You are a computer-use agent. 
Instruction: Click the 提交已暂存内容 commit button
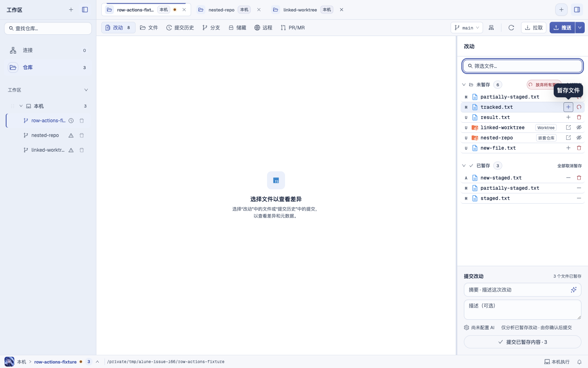pos(523,342)
